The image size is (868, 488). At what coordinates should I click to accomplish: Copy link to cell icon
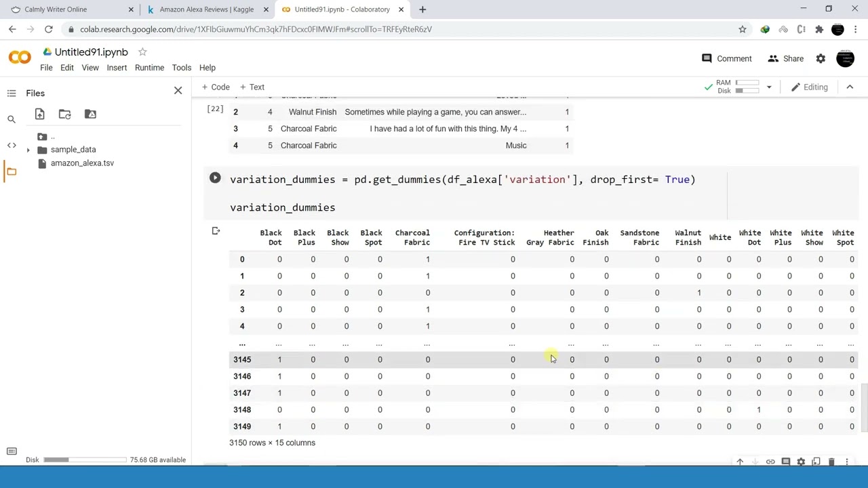point(770,462)
